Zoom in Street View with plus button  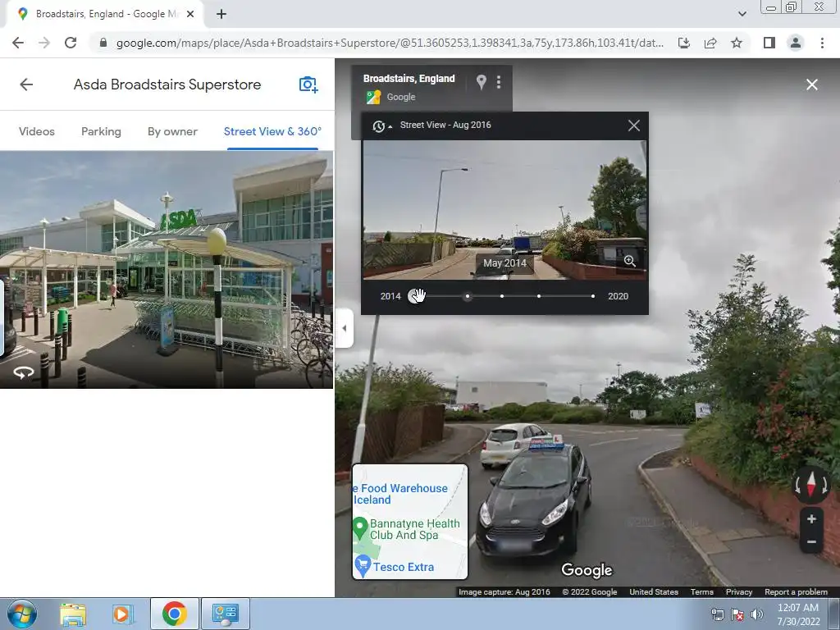coord(811,518)
